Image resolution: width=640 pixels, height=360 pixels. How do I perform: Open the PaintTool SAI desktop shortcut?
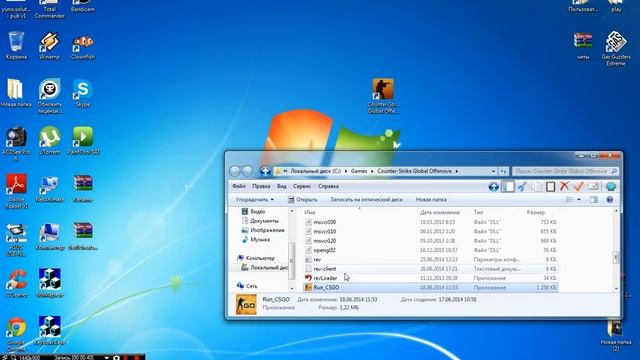(x=83, y=141)
